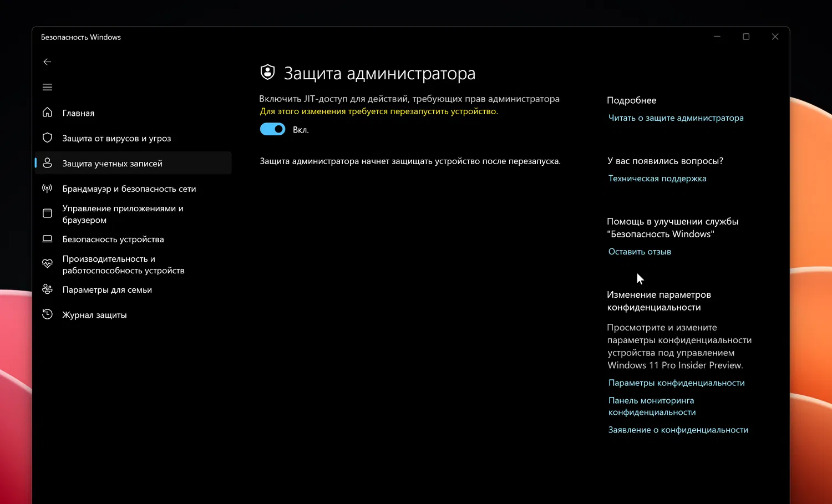Screen dimensions: 832x504
Task: Maximize the Безопасность Windows window
Action: pos(746,37)
